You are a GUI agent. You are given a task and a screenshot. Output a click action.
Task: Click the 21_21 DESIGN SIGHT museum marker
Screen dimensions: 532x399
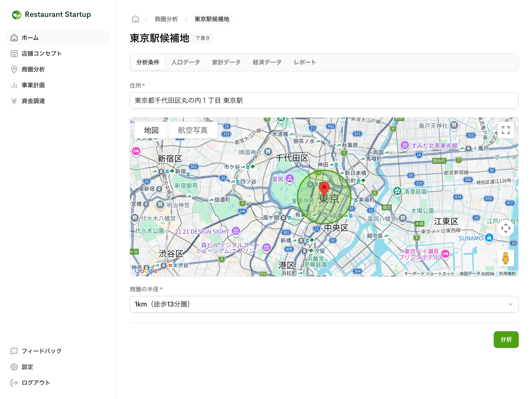(236, 231)
